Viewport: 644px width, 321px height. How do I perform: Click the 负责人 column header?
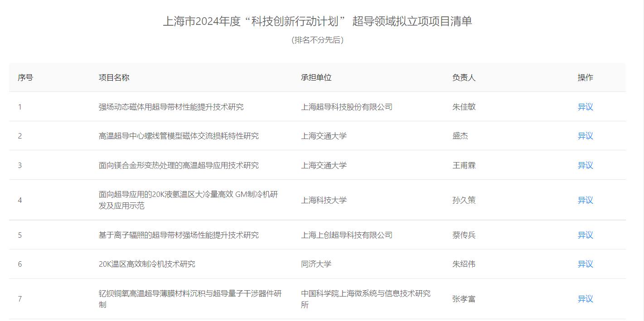point(464,77)
